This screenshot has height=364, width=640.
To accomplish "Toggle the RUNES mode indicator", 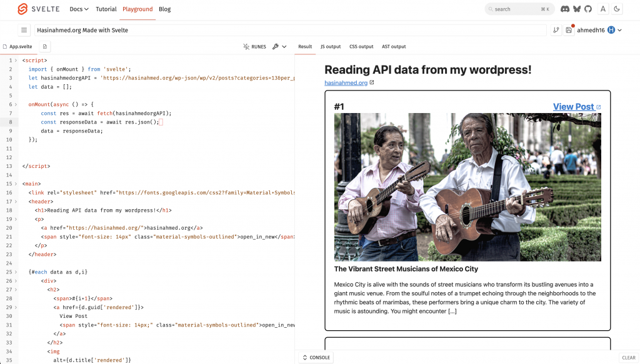I will point(255,47).
